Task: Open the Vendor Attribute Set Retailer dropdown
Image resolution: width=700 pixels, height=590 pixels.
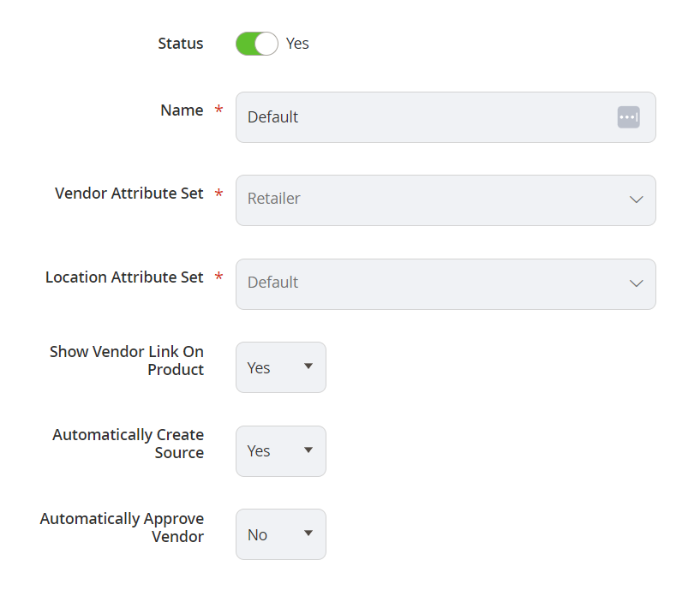Action: point(446,200)
